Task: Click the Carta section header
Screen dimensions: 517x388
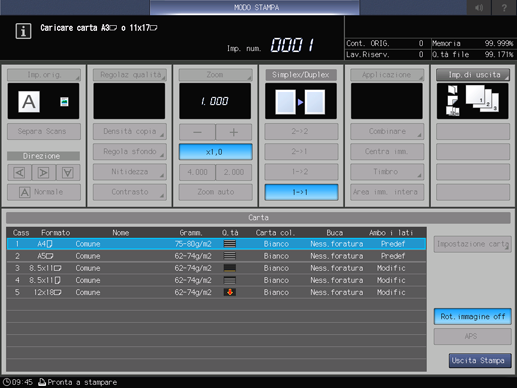Action: (x=258, y=218)
